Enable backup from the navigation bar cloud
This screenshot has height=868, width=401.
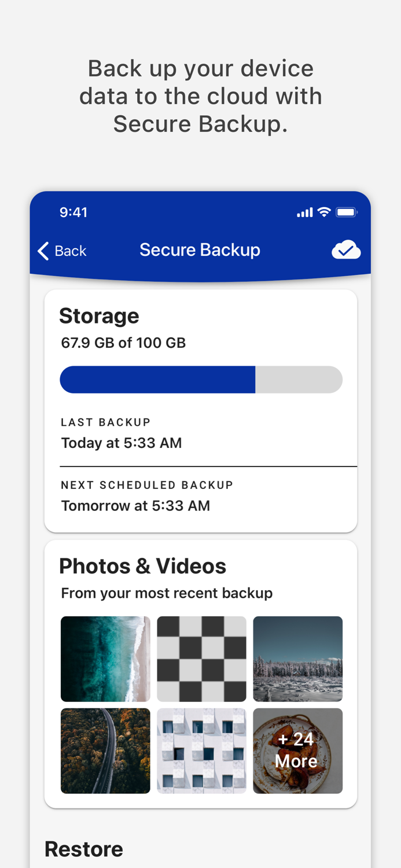(x=346, y=249)
